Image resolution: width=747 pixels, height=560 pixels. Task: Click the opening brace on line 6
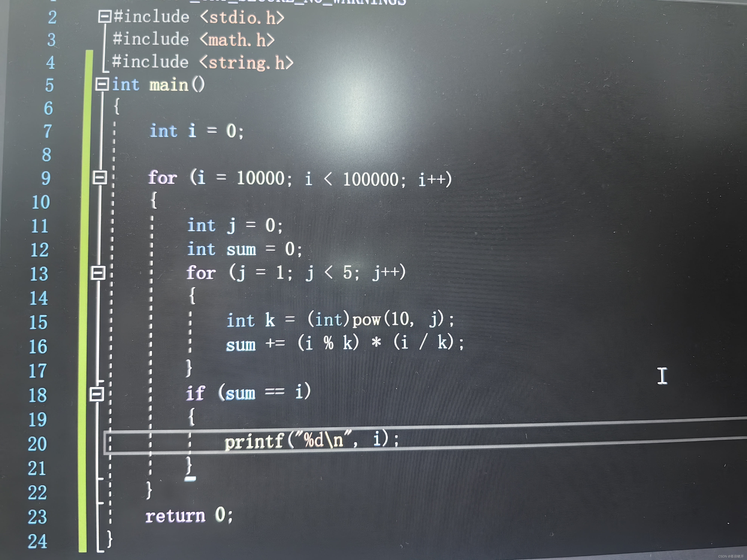pyautogui.click(x=117, y=106)
